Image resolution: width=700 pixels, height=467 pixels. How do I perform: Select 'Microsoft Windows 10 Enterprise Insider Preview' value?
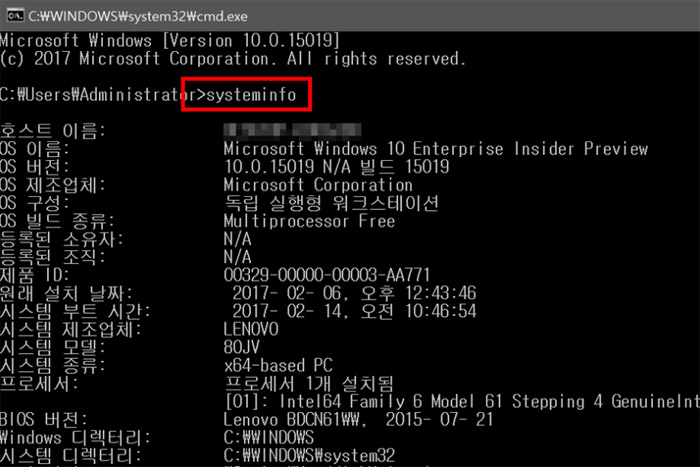click(x=436, y=149)
